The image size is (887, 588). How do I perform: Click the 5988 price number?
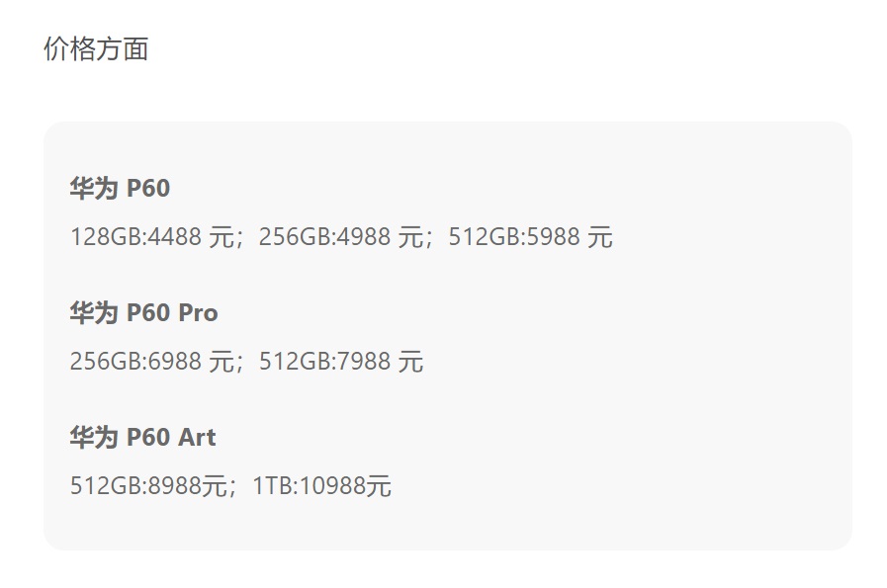pos(557,237)
